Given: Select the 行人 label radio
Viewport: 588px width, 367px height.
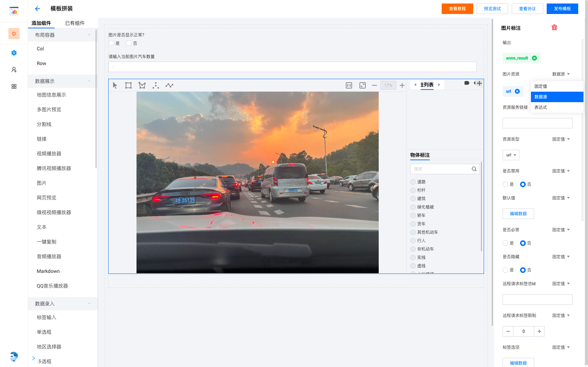Looking at the screenshot, I should pyautogui.click(x=413, y=241).
